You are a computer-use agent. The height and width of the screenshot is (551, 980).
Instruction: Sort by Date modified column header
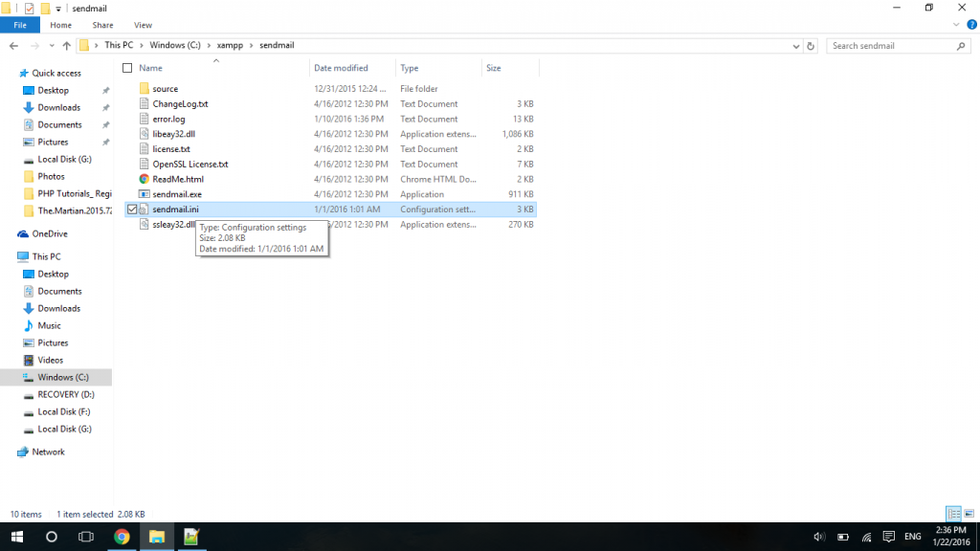[x=341, y=68]
